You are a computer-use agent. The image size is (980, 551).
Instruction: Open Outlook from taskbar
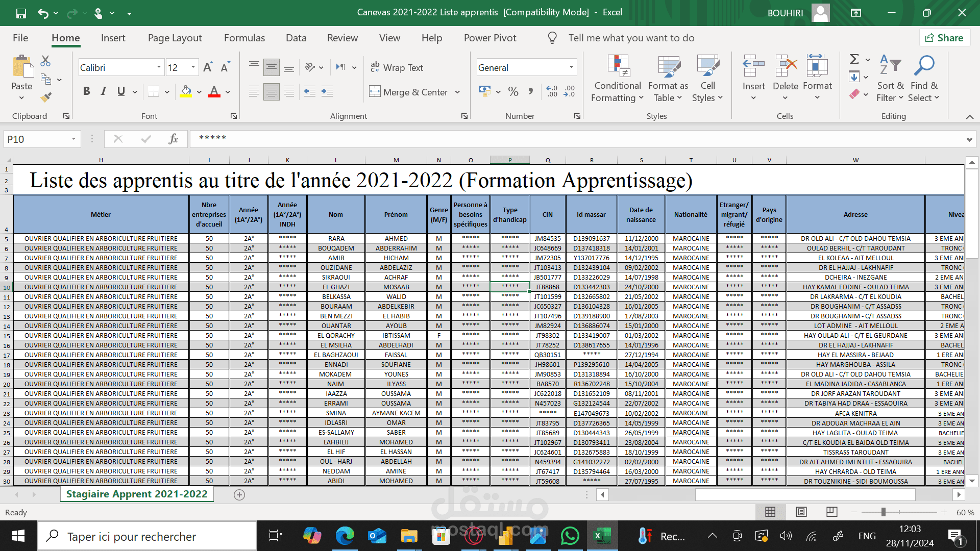377,536
